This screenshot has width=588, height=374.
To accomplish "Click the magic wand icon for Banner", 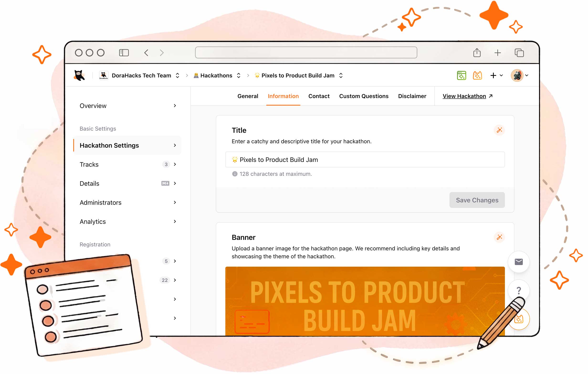I will (x=500, y=237).
